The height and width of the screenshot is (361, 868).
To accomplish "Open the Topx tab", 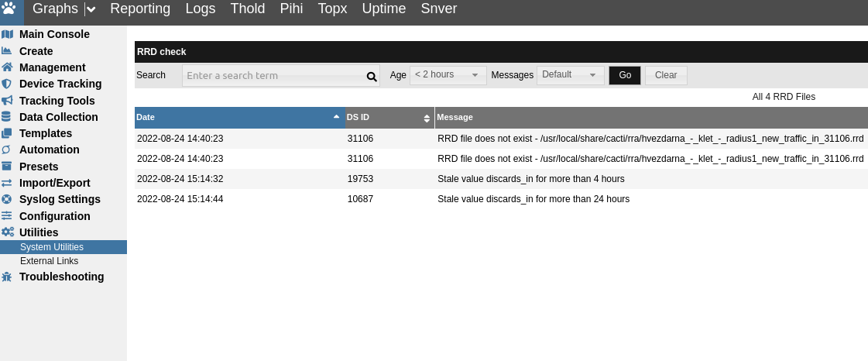I will (332, 9).
